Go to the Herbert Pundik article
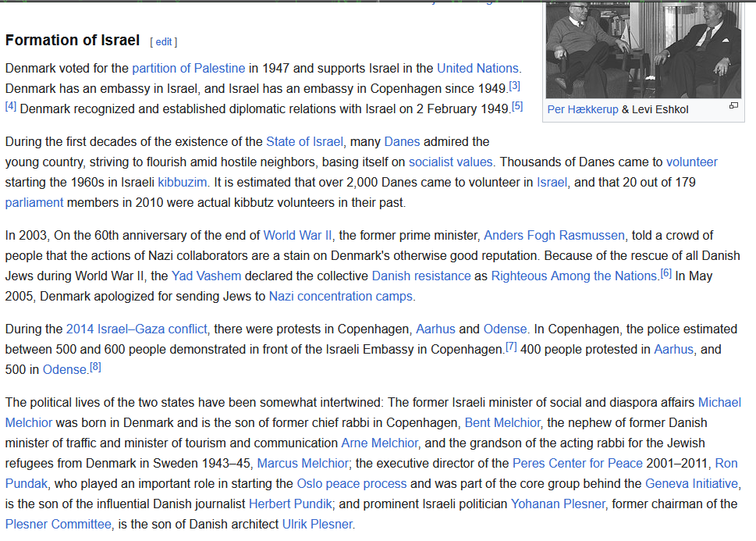 click(289, 504)
